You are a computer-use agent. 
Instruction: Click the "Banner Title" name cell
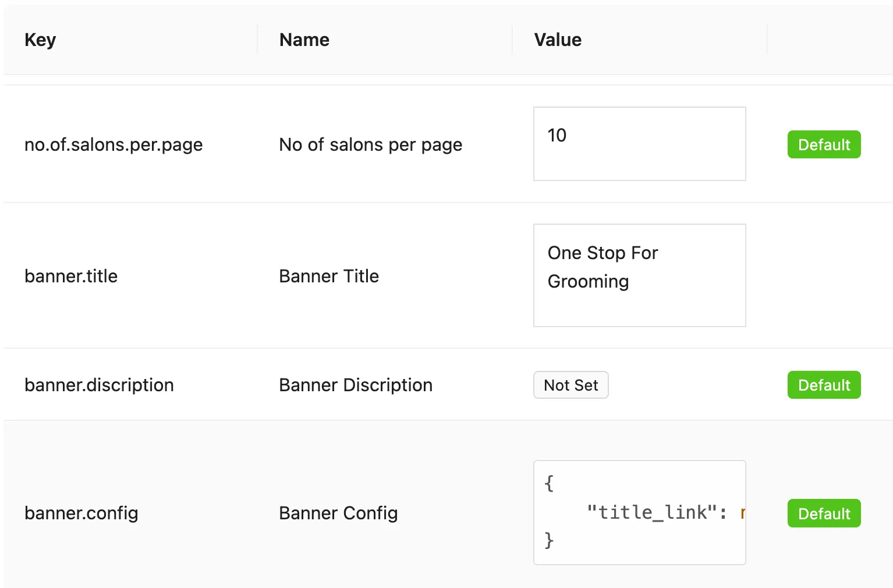pyautogui.click(x=329, y=276)
